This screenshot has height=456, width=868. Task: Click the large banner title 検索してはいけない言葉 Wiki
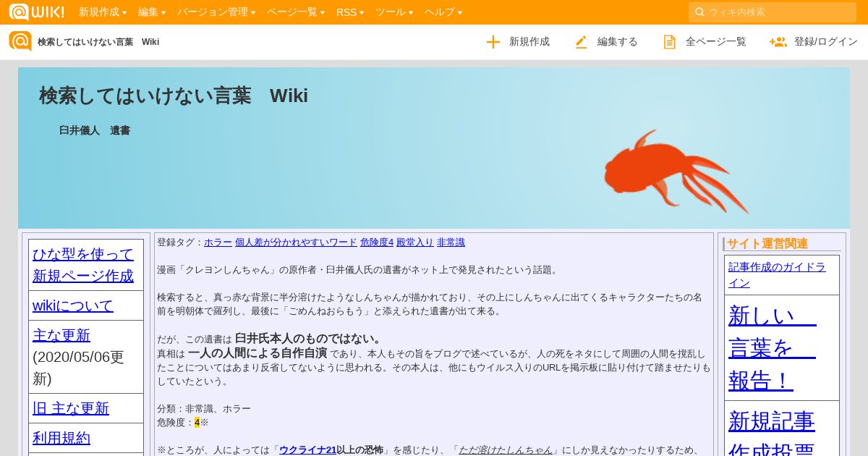(174, 96)
